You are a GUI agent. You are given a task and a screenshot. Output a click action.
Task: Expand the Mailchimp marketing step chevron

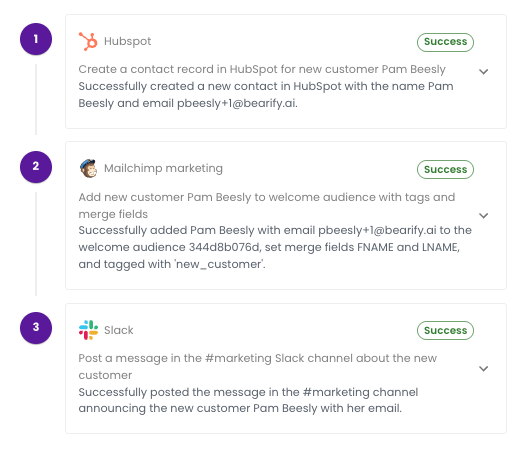tap(483, 216)
